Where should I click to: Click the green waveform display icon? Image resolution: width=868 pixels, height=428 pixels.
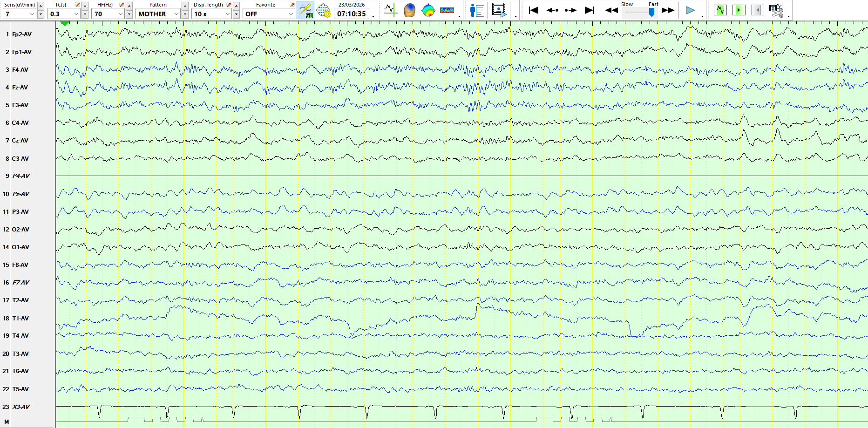(x=720, y=10)
